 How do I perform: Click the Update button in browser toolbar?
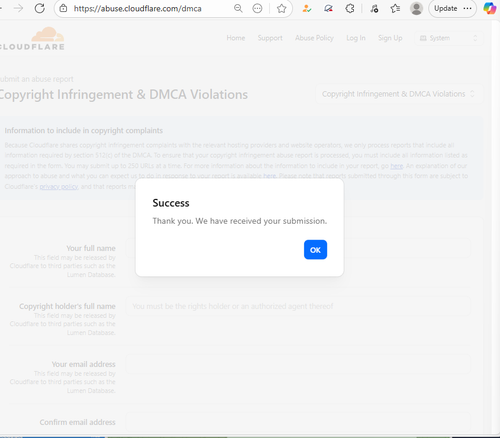[x=453, y=9]
